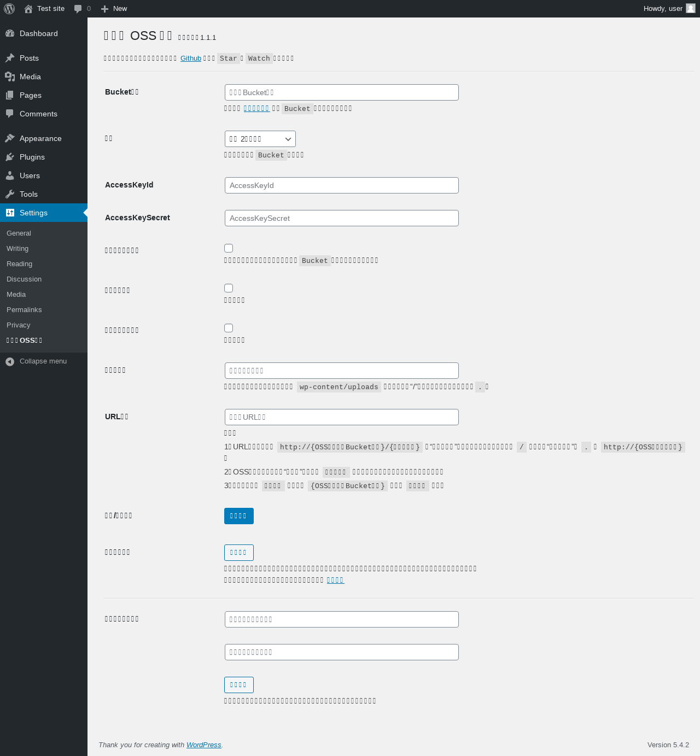700x756 pixels.
Task: Click the AccessKeyId input field
Action: coord(342,185)
